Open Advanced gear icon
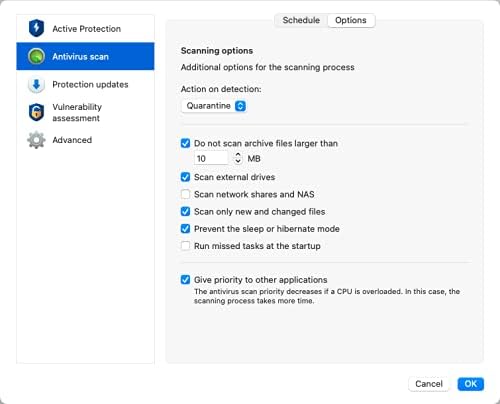The width and height of the screenshot is (500, 404). coord(36,140)
